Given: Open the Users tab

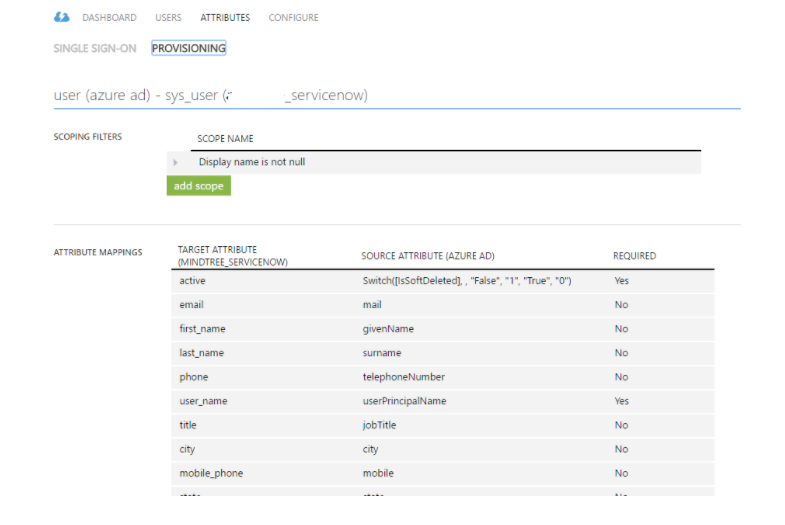Looking at the screenshot, I should pyautogui.click(x=168, y=18).
